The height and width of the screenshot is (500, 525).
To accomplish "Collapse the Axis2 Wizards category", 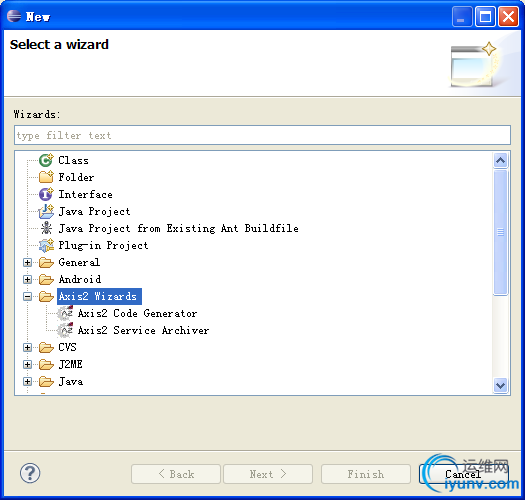I will click(27, 296).
